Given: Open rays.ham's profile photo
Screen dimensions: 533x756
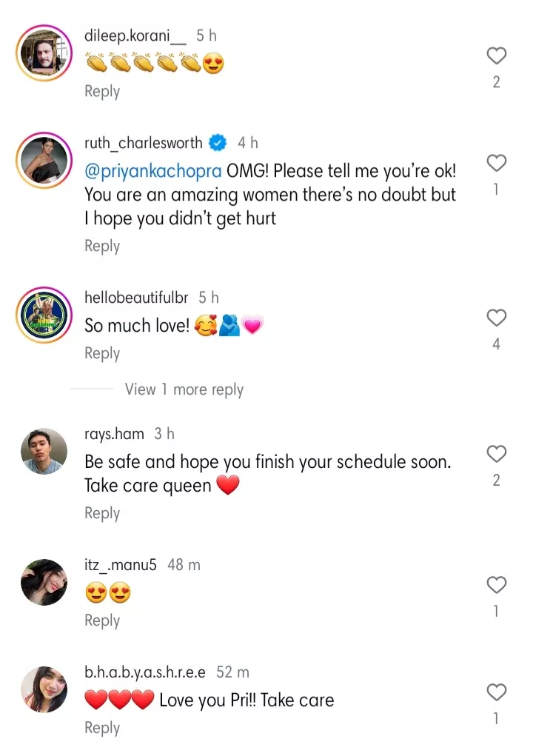Looking at the screenshot, I should click(44, 451).
